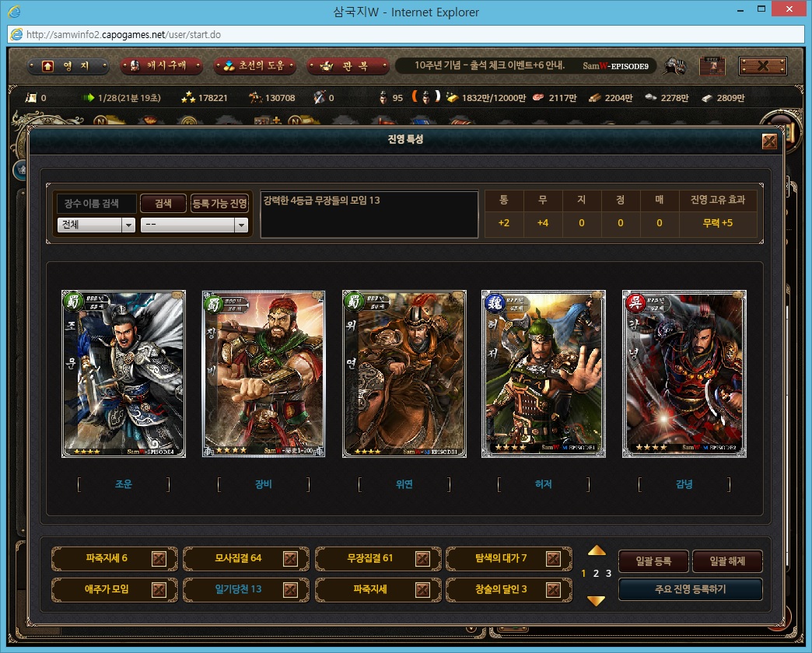Click the 검색 search button
812x653 pixels.
[163, 204]
